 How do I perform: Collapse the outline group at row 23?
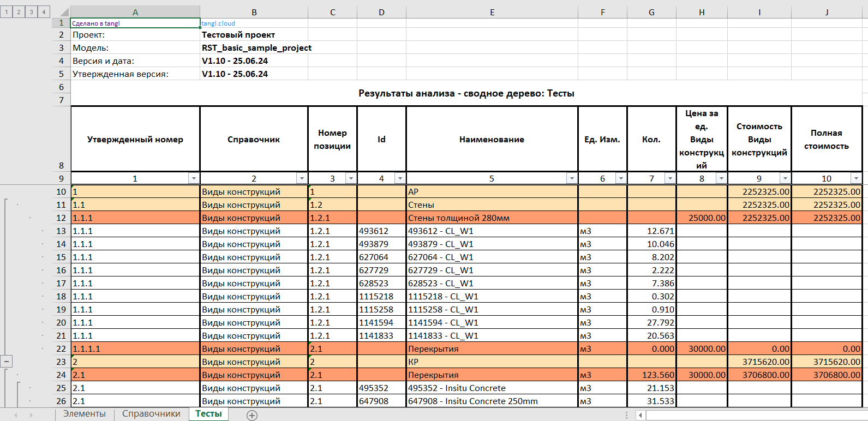(x=6, y=362)
